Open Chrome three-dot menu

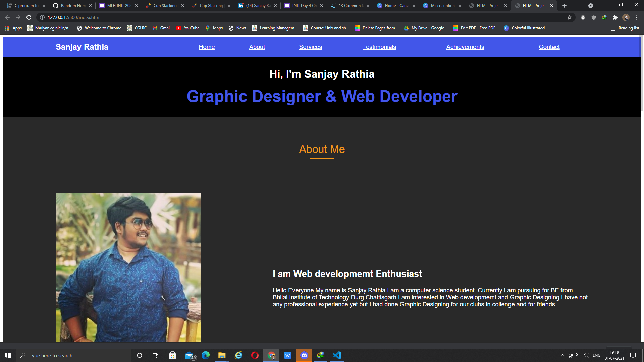[x=637, y=17]
